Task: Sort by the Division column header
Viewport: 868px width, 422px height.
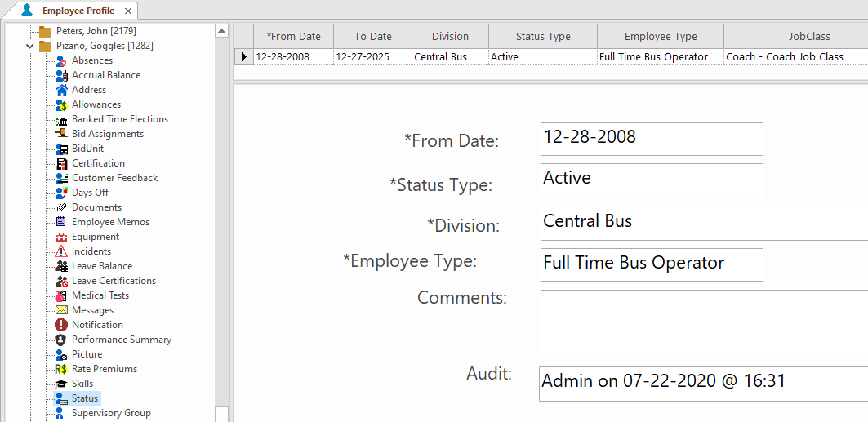Action: pos(450,37)
